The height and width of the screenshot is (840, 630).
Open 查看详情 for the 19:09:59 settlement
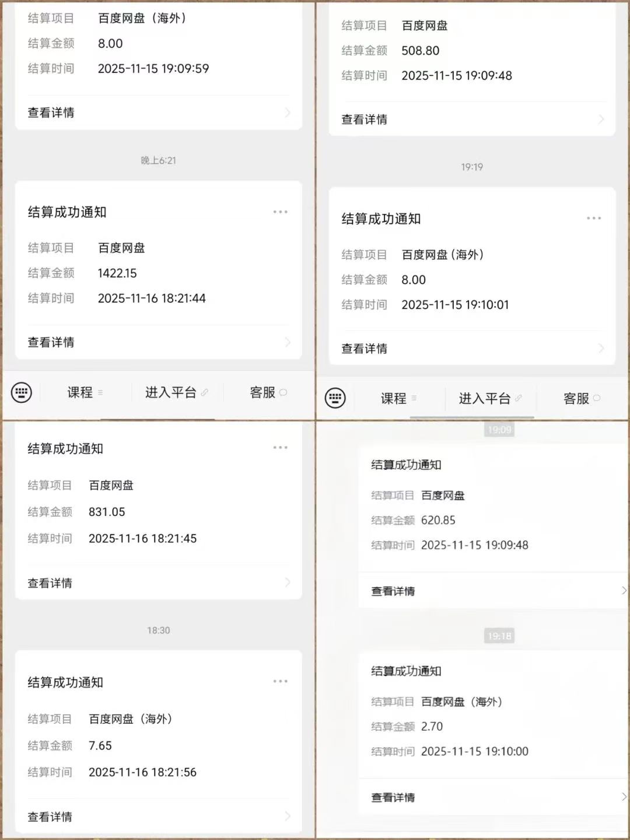(159, 113)
